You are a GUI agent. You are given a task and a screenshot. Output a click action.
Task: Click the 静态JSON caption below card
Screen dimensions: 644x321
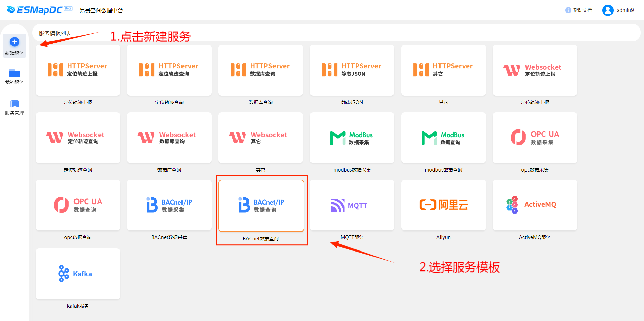click(352, 102)
